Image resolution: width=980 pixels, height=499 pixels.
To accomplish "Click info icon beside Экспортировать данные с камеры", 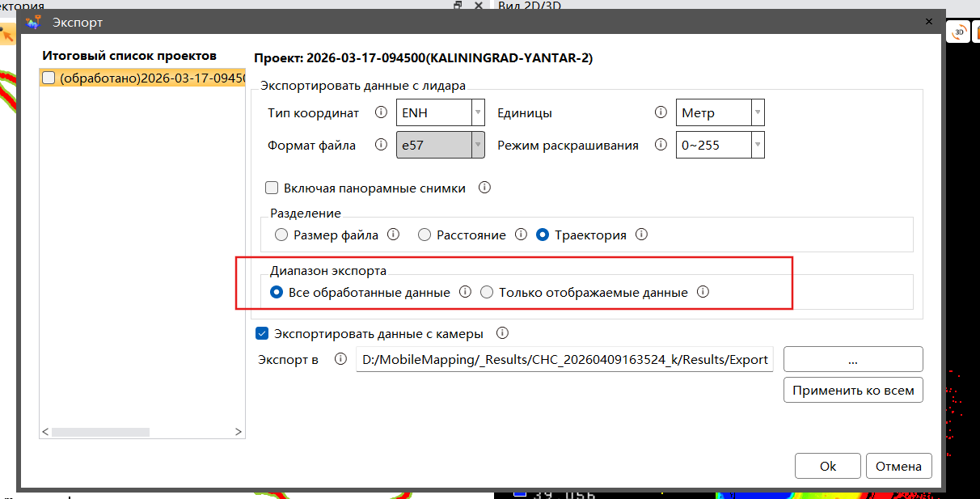I will coord(502,332).
